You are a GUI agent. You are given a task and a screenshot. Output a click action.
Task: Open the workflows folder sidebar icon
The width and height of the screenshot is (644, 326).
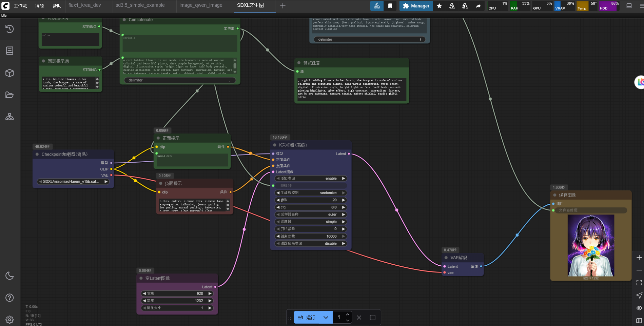tap(9, 95)
